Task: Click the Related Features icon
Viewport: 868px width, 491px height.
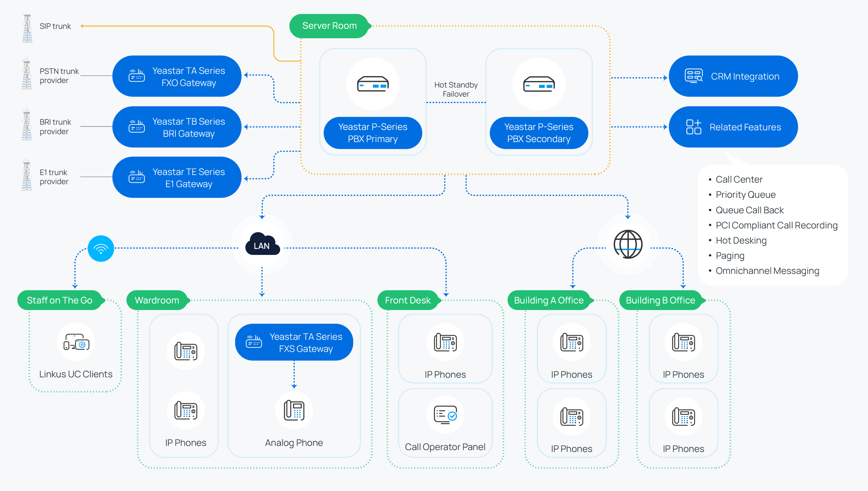Action: [x=702, y=127]
